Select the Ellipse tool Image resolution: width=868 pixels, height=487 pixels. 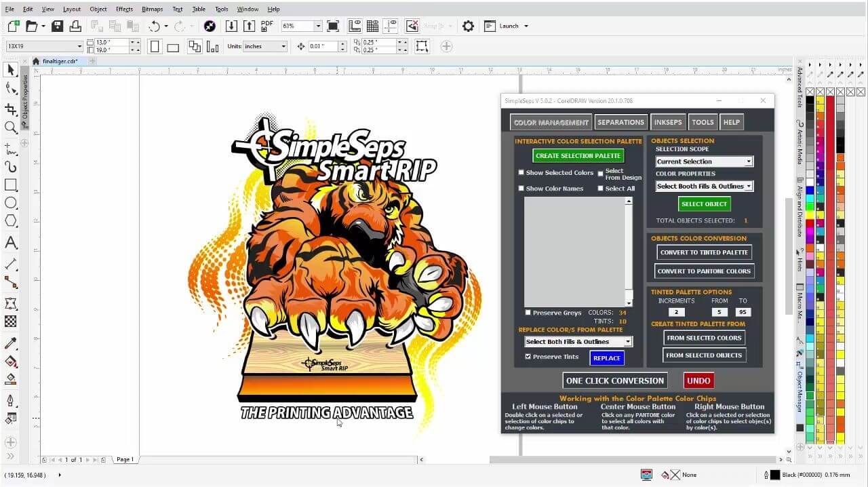(11, 203)
